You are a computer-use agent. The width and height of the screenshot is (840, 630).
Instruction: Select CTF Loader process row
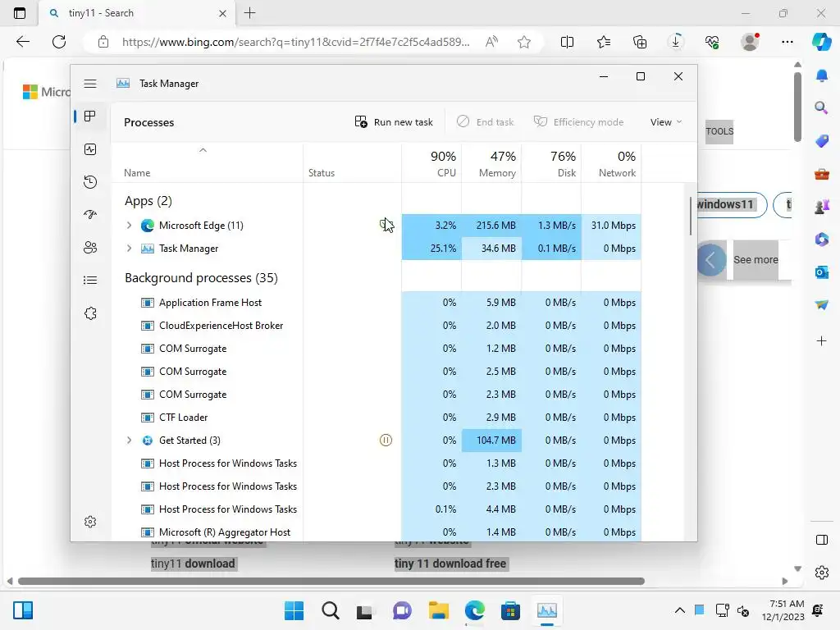coord(376,418)
